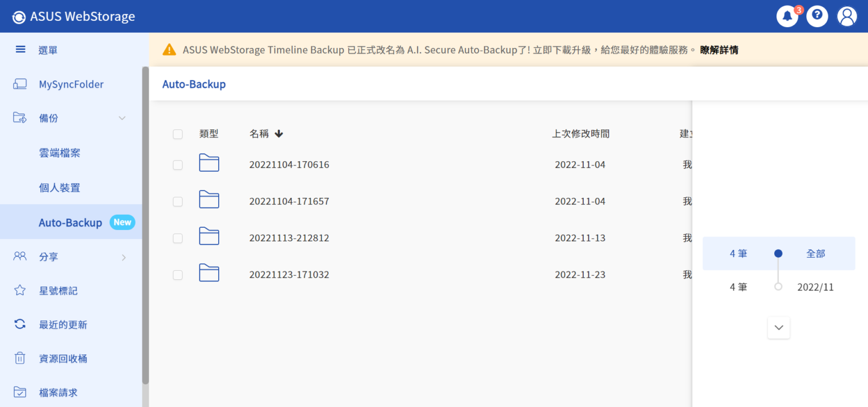Select the 2022/11 timeline marker

[x=778, y=287]
